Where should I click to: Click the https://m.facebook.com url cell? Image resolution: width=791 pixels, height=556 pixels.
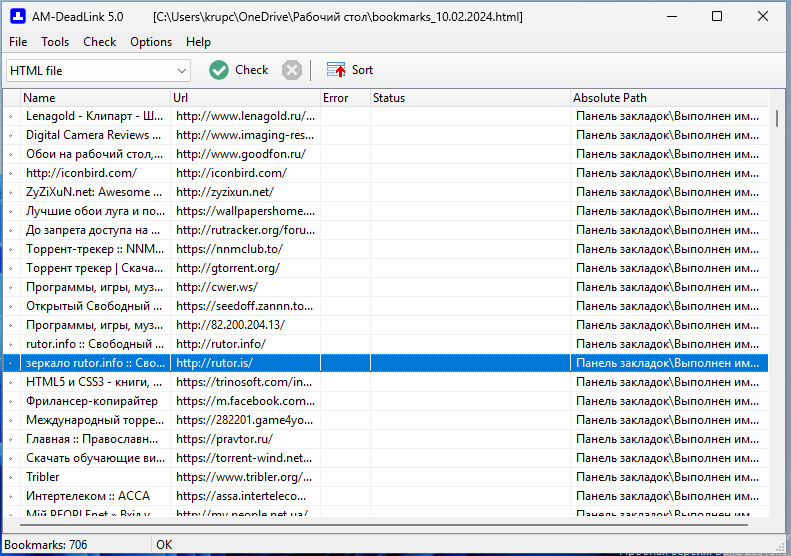tap(245, 401)
